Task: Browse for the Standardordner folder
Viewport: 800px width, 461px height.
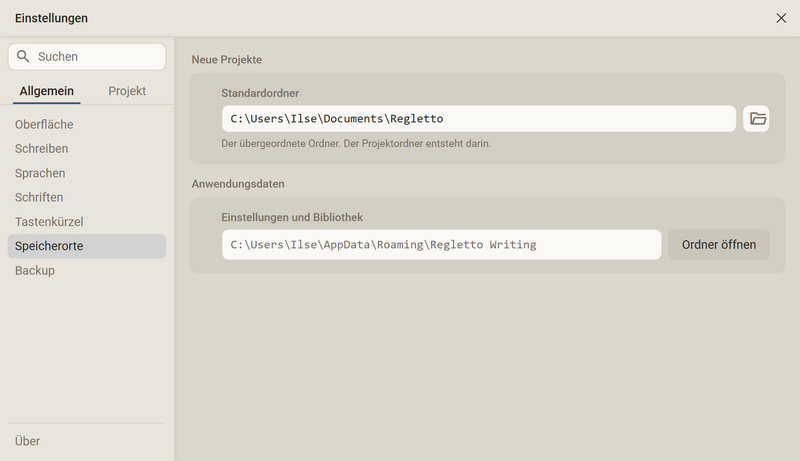Action: point(756,119)
